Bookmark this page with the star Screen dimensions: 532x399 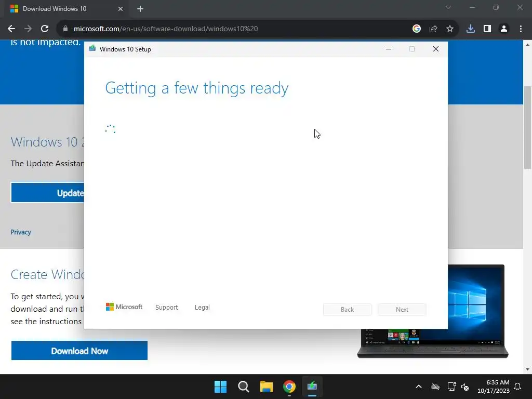pos(450,29)
